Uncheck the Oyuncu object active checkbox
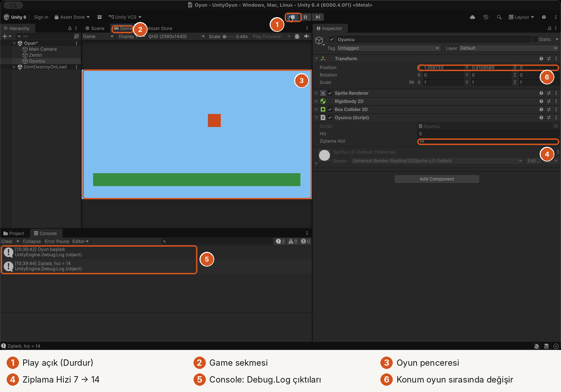The height and width of the screenshot is (392, 561). pyautogui.click(x=332, y=39)
